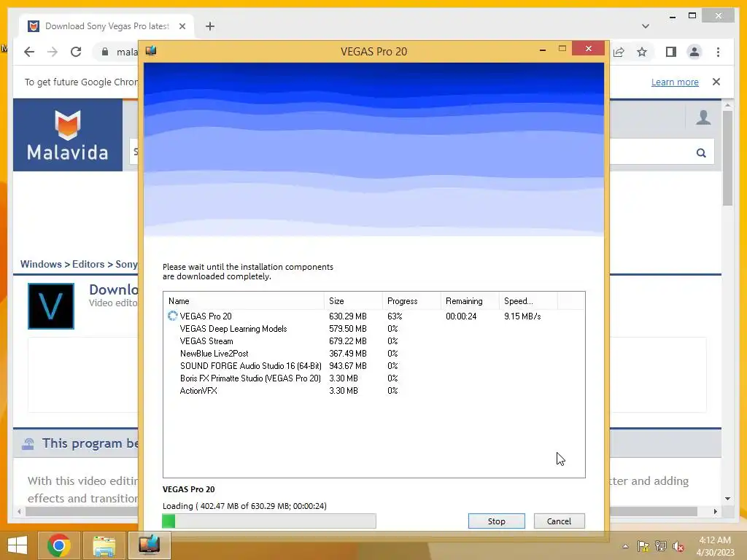Toggle Chrome's side panel icon
This screenshot has width=747, height=560.
(671, 52)
